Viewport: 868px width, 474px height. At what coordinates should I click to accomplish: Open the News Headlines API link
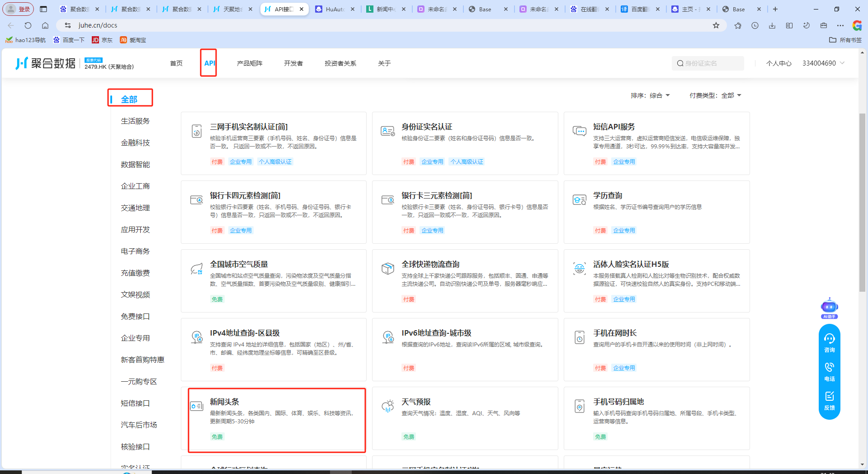click(224, 402)
